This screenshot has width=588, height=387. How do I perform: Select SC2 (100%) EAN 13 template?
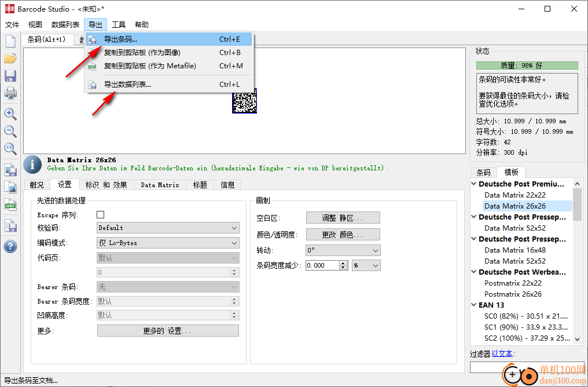(527, 338)
